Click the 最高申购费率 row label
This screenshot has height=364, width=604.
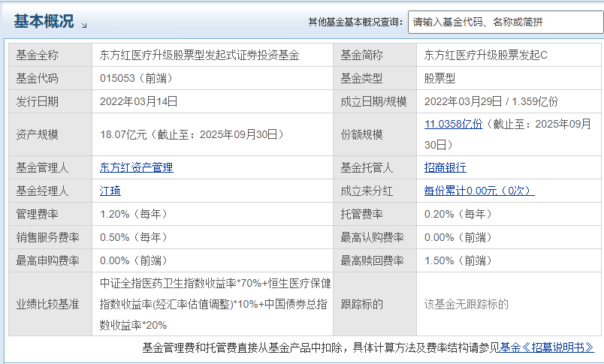point(48,261)
